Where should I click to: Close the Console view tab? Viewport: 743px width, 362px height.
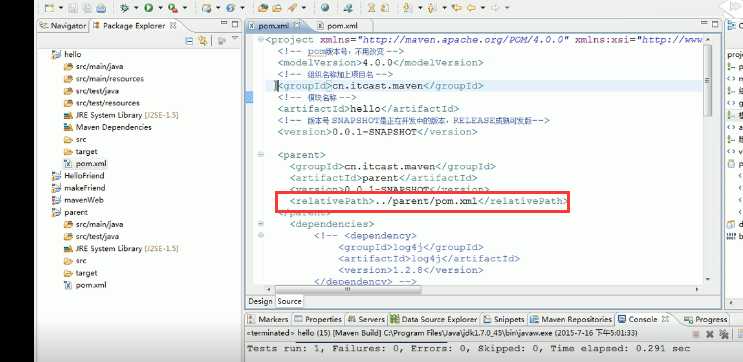coord(664,319)
